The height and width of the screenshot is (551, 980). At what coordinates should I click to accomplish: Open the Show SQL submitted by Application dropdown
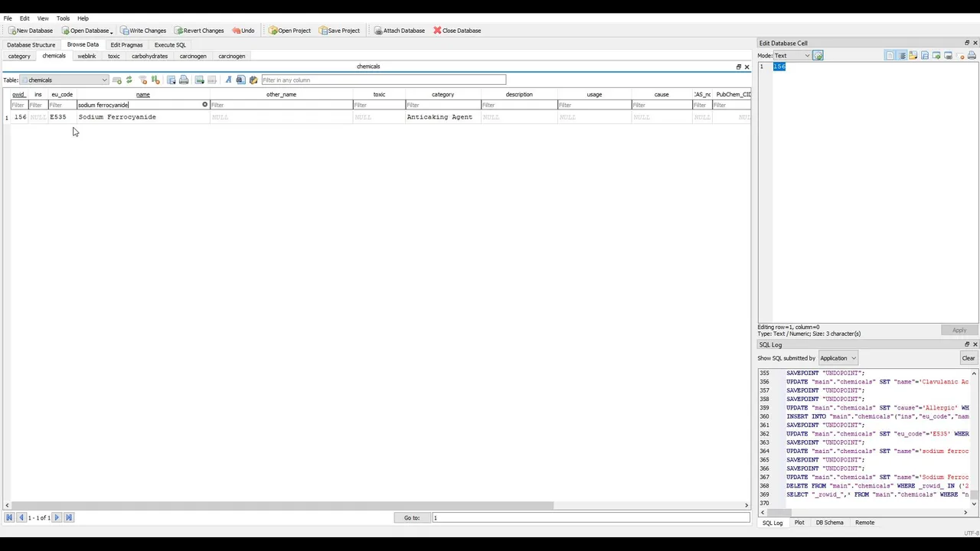tap(838, 358)
